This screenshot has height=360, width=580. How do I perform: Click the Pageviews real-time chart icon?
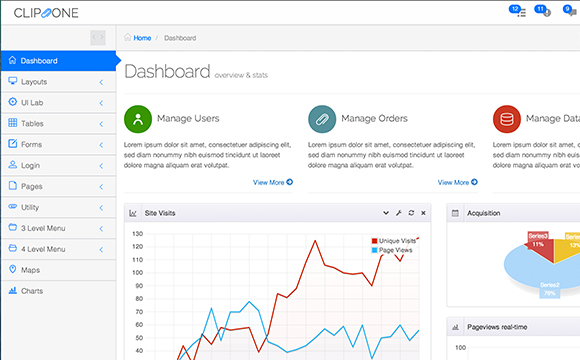click(x=455, y=327)
